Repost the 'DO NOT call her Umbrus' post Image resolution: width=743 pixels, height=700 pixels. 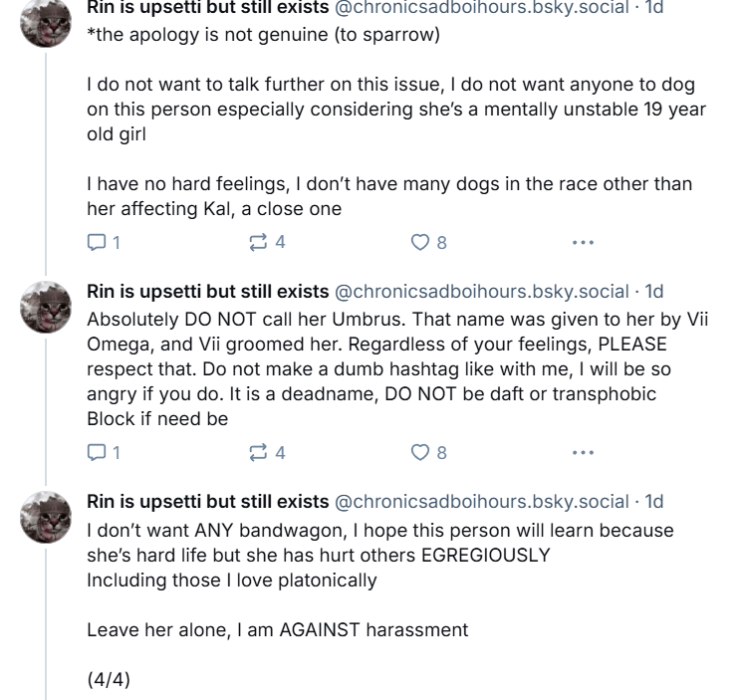point(267,453)
